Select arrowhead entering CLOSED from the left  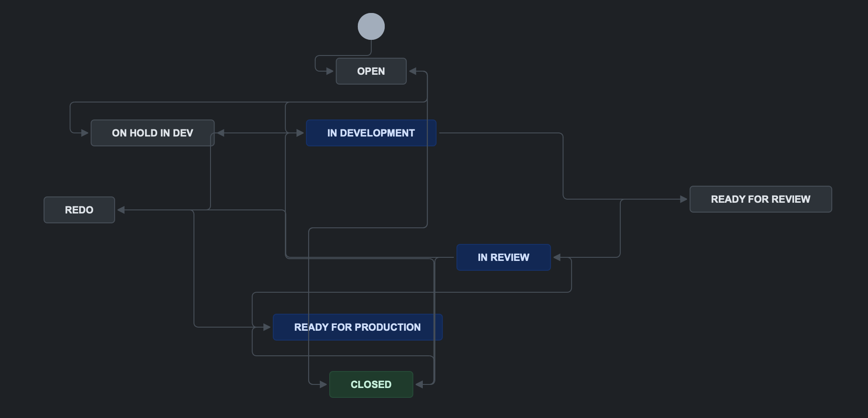[323, 384]
